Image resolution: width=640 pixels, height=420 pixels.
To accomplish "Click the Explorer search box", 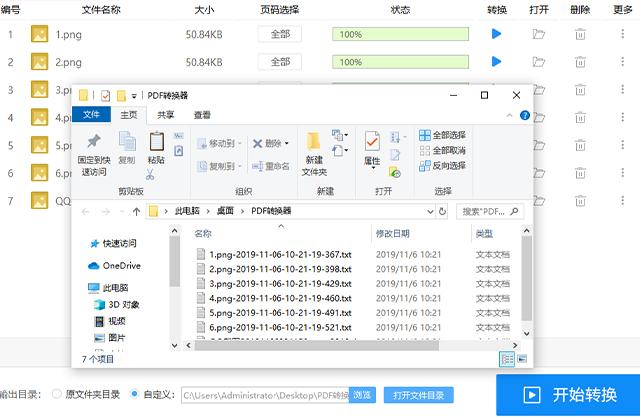I will tap(490, 211).
